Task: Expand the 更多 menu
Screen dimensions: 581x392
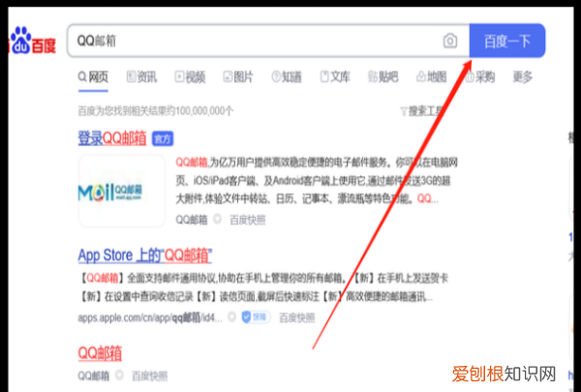Action: pos(523,77)
